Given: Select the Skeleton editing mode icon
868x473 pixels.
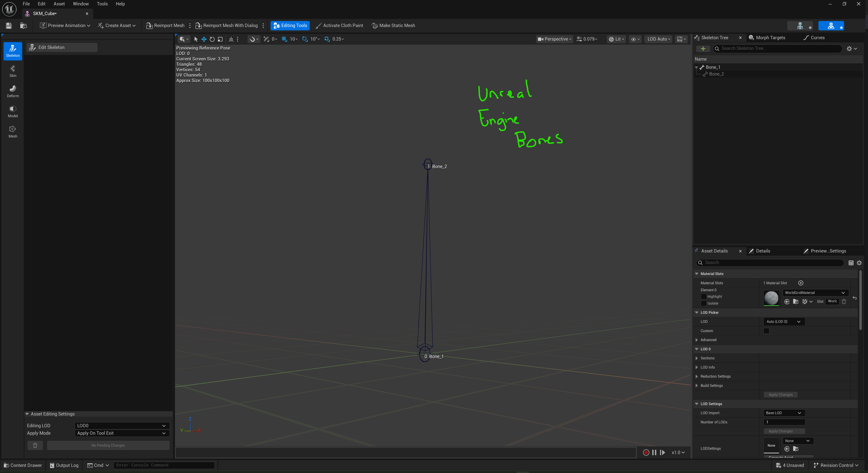Looking at the screenshot, I should [x=13, y=51].
